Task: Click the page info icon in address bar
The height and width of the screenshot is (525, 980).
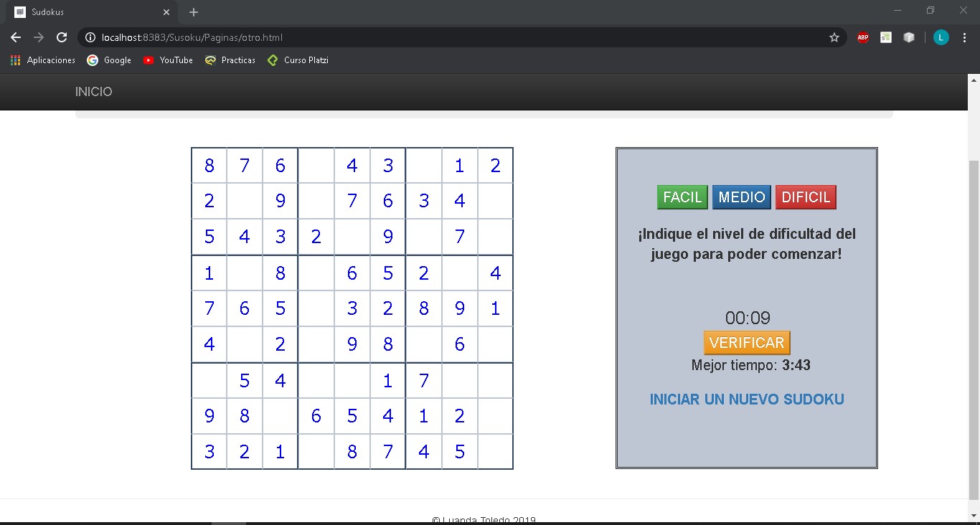Action: (90, 37)
